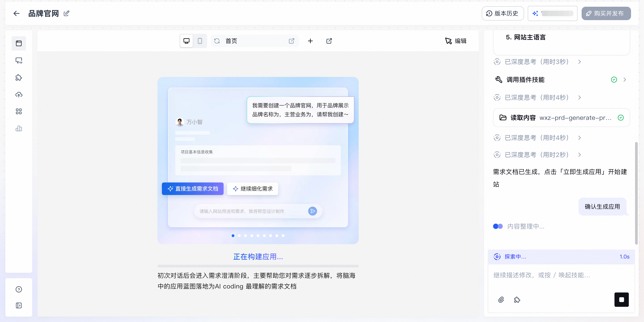Screen dimensions: 644x322
Task: Open 读取内容 wxz-prd-generate item
Action: tap(561, 117)
